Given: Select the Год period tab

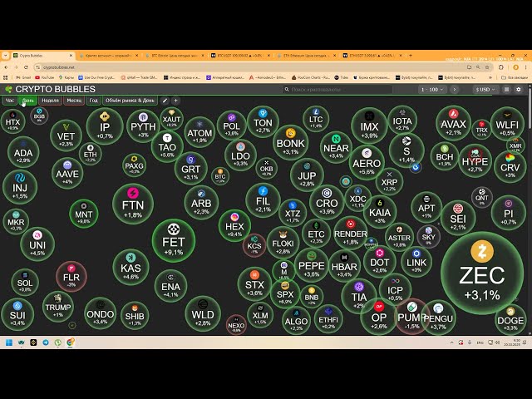Looking at the screenshot, I should [x=93, y=101].
